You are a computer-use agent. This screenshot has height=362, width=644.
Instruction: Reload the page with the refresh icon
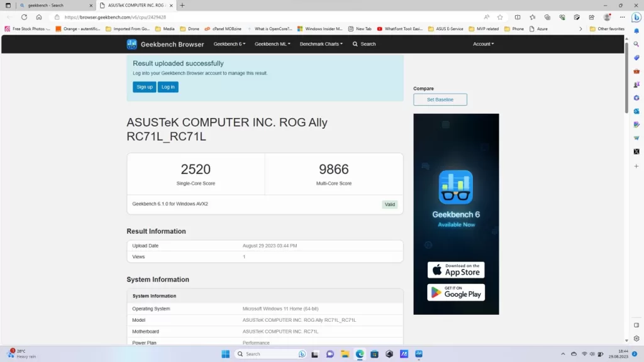pos(25,17)
